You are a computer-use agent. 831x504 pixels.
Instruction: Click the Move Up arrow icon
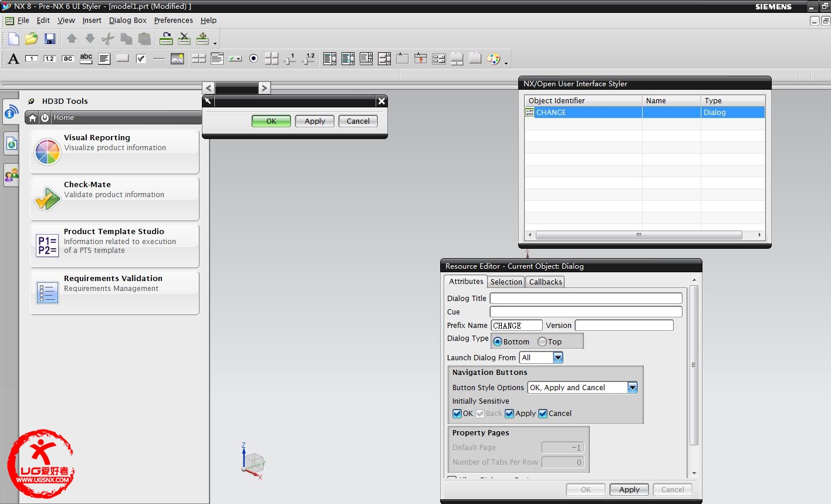pos(72,39)
